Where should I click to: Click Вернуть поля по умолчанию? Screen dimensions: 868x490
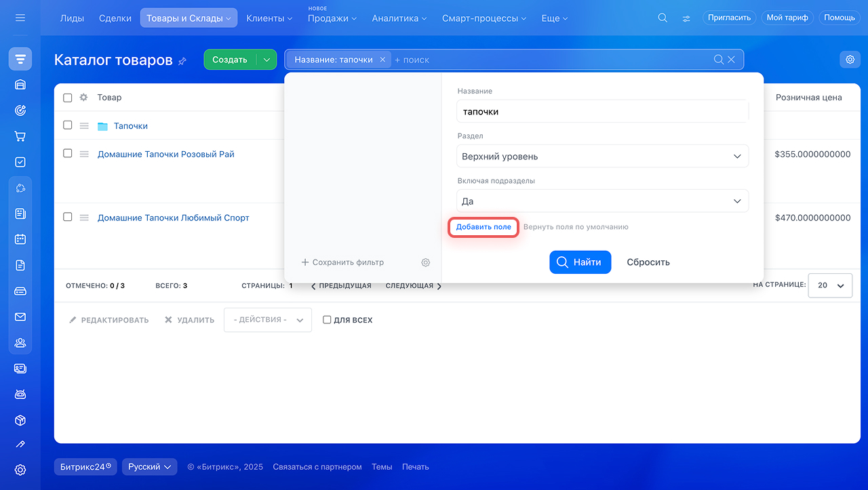pyautogui.click(x=576, y=227)
